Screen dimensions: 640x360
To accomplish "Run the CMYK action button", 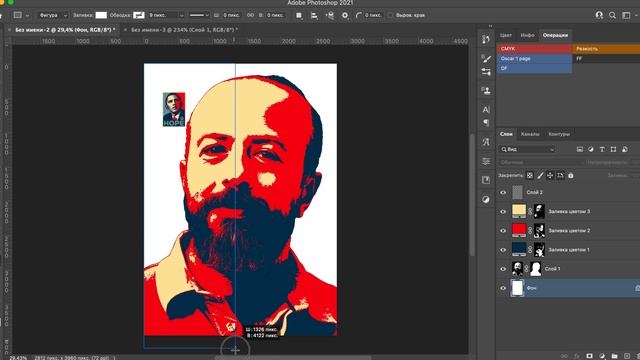I will pyautogui.click(x=534, y=49).
